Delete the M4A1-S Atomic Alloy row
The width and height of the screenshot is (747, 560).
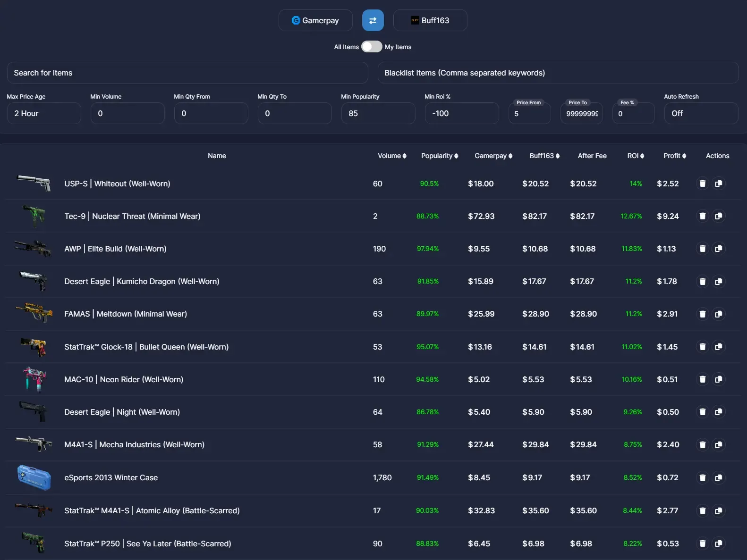(703, 510)
